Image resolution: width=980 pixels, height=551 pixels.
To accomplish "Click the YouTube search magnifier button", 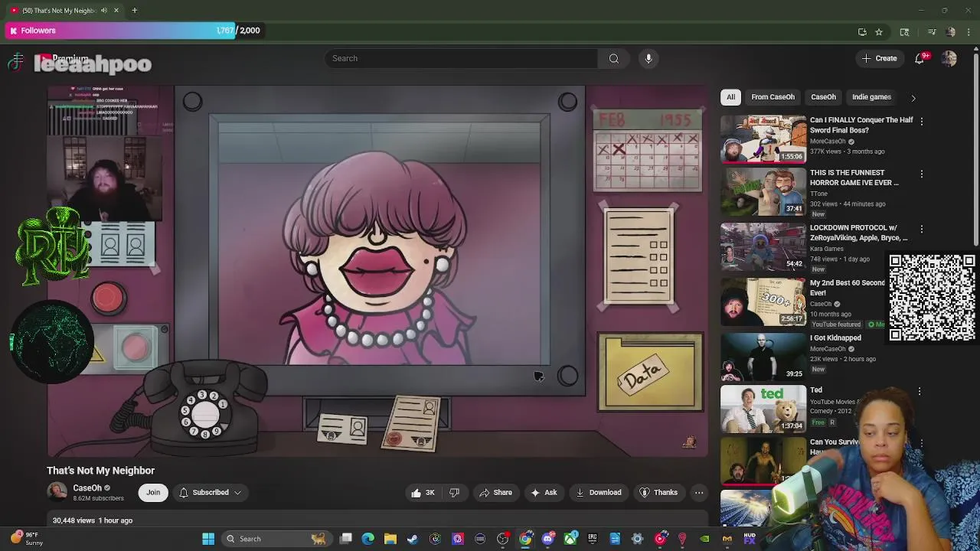I will (614, 58).
